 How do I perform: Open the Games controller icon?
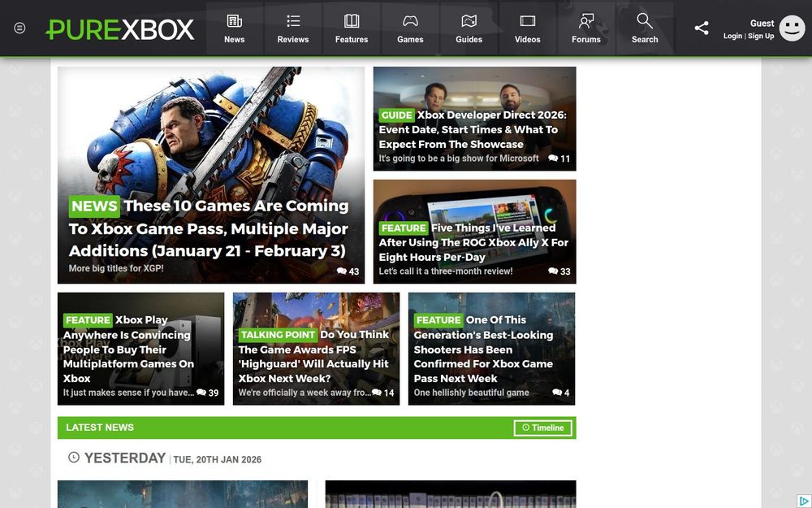click(x=410, y=21)
